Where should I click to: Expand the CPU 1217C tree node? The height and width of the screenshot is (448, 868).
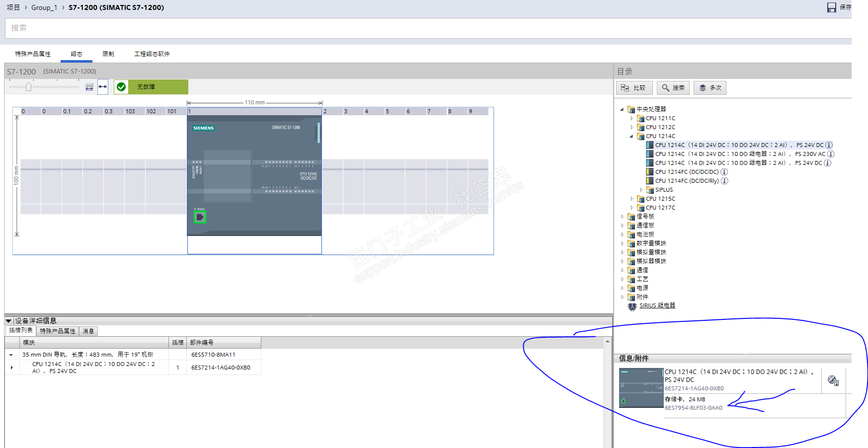pyautogui.click(x=632, y=208)
